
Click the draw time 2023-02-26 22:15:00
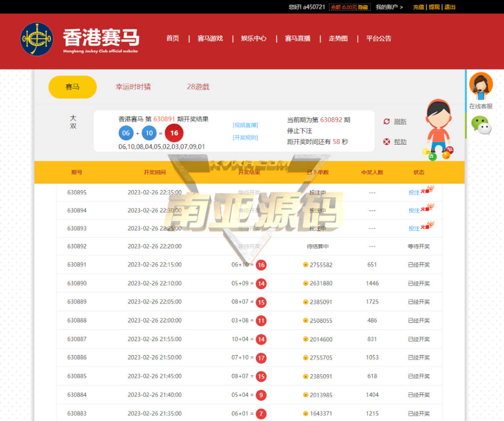pos(155,265)
